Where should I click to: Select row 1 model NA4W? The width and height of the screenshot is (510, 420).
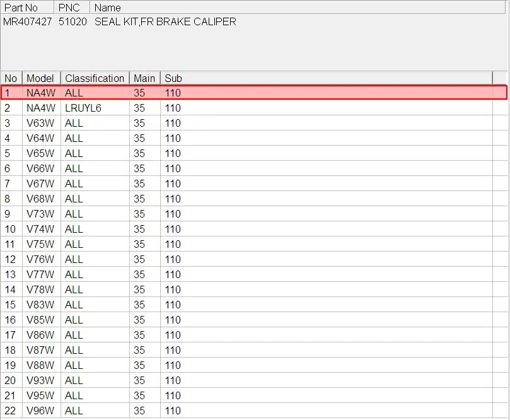coord(41,93)
